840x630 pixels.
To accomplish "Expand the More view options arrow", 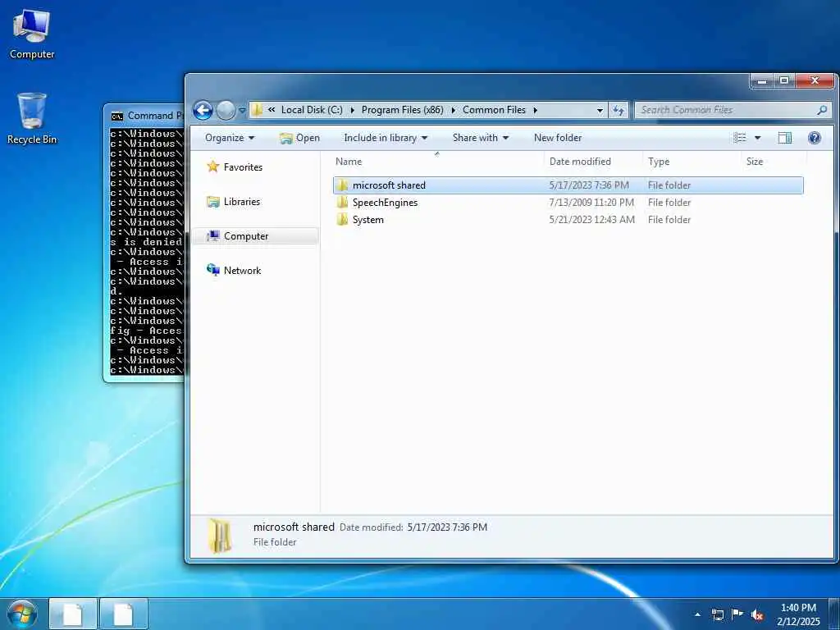I will (757, 138).
